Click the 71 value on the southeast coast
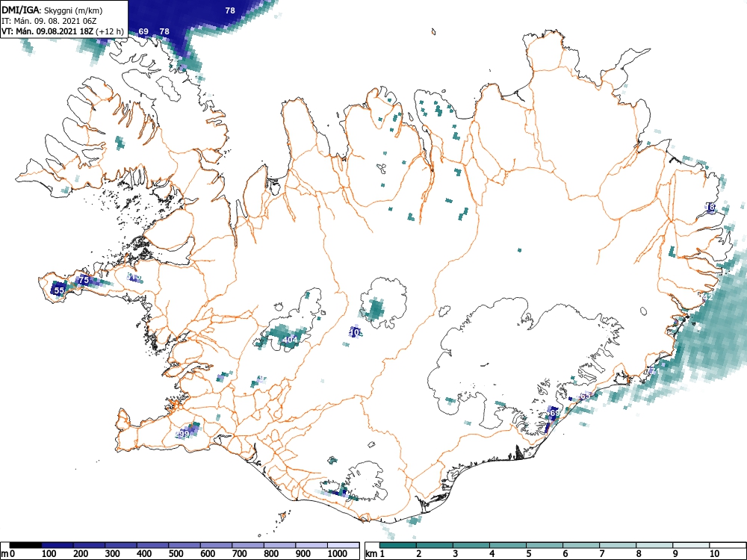This screenshot has height=560, width=747. (654, 371)
